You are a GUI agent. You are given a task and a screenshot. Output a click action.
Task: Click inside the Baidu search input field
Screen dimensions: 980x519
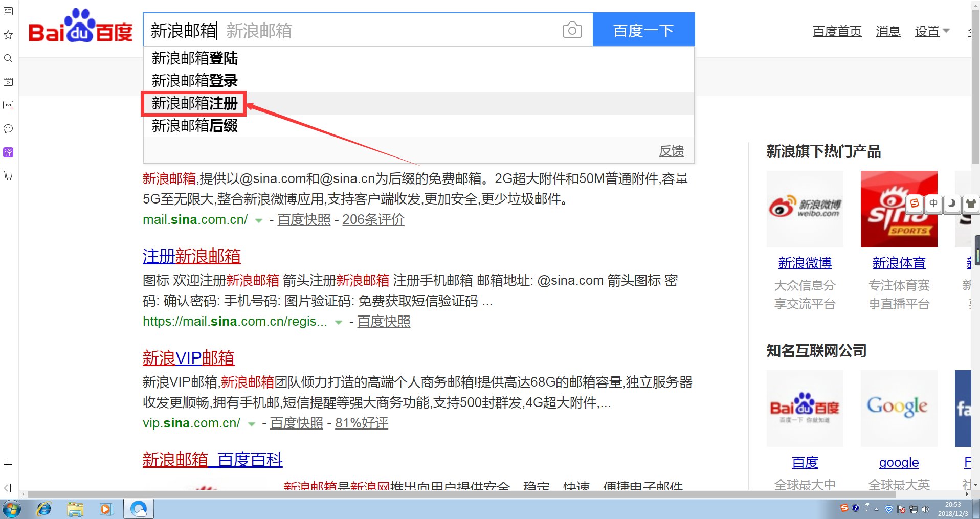click(358, 30)
